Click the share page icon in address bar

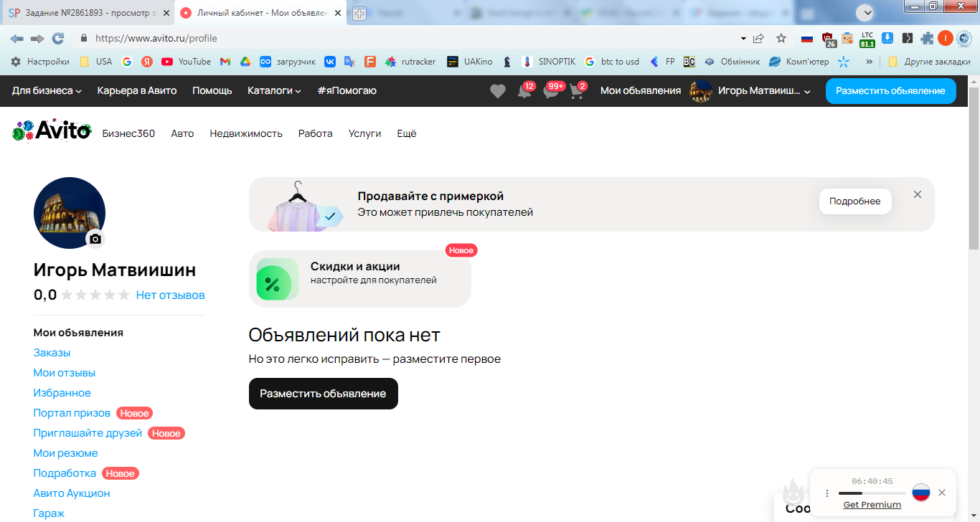759,38
